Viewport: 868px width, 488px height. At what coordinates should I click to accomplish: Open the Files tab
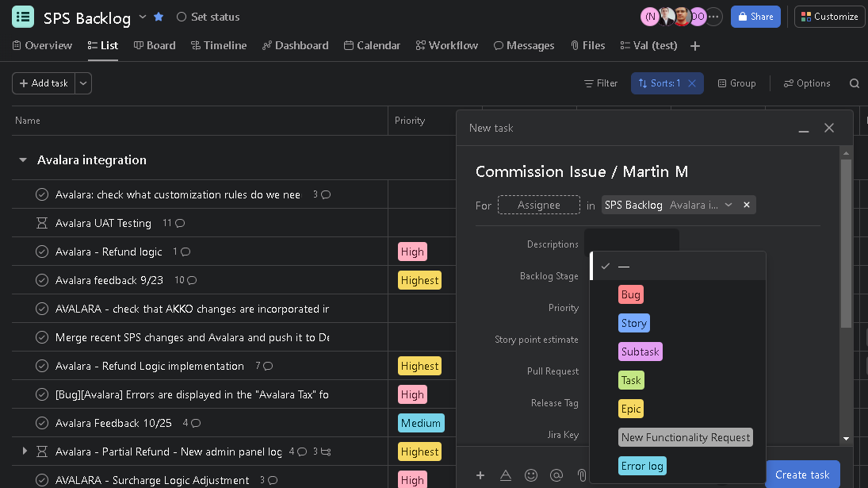coord(588,45)
